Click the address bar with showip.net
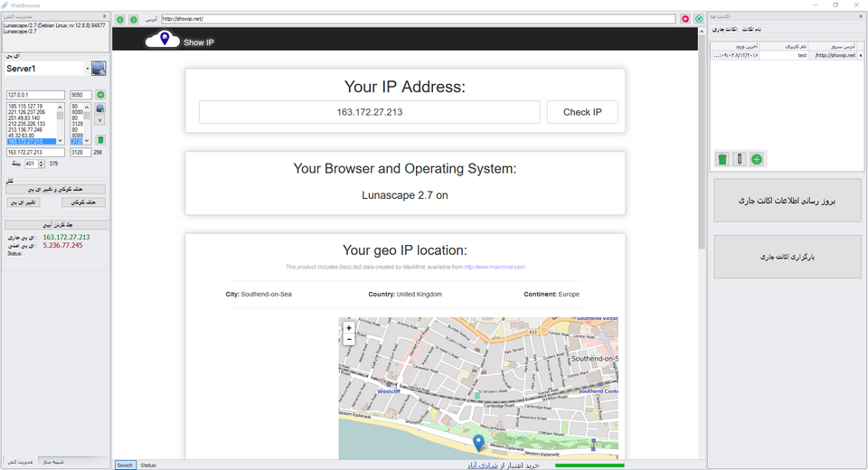This screenshot has height=470, width=868. click(x=418, y=19)
